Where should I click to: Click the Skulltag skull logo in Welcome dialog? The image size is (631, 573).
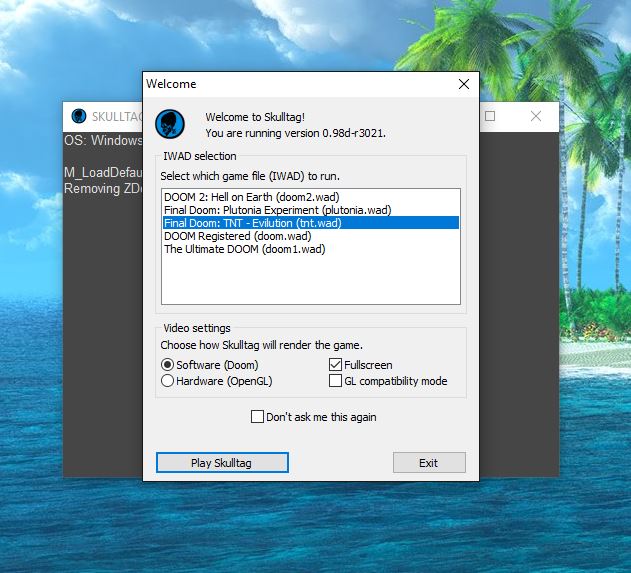[x=170, y=124]
